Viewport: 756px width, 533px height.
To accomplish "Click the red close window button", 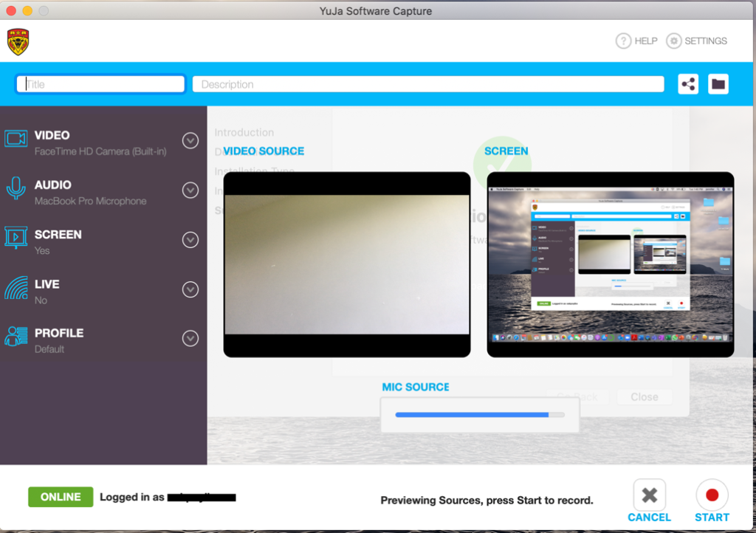I will pyautogui.click(x=11, y=10).
